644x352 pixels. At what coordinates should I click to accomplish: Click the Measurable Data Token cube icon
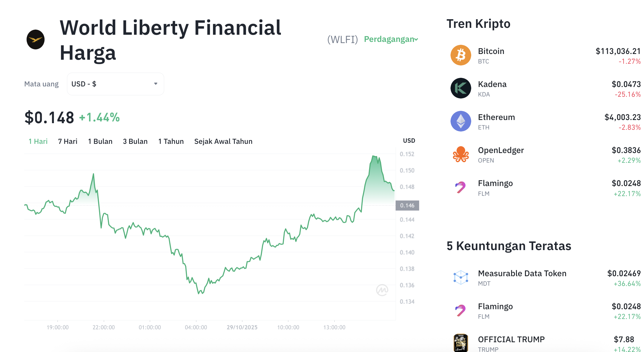pos(461,277)
